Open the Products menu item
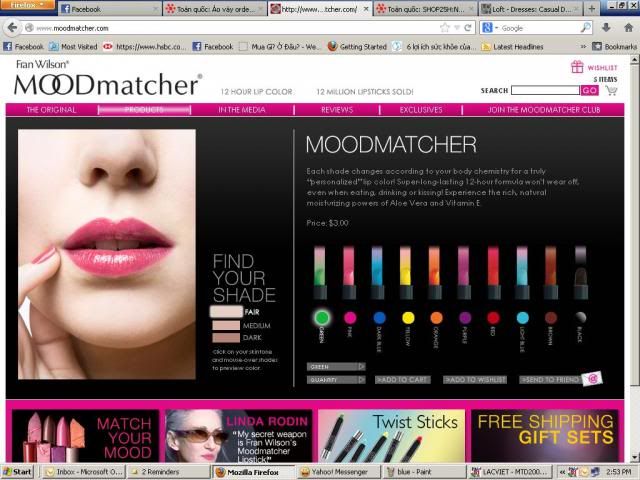This screenshot has height=480, width=640. [x=144, y=109]
